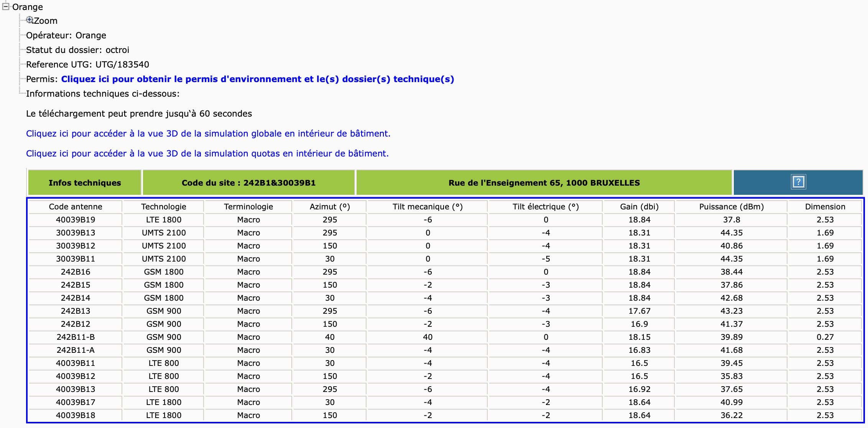
Task: Select antenna code 242B16 cell
Action: (76, 272)
